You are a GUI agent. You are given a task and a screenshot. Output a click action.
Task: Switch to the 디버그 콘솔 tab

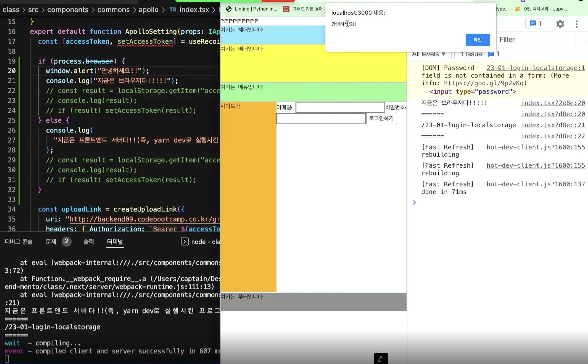coord(18,242)
